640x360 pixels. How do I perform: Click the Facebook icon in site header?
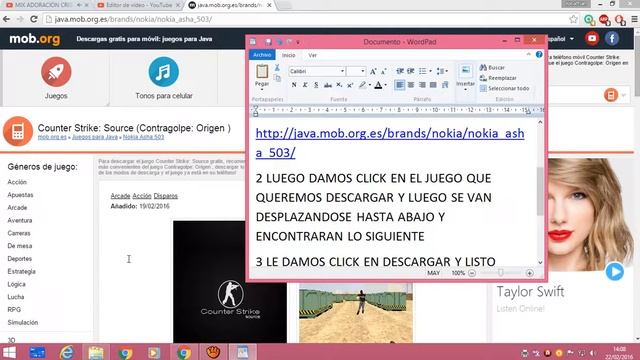coord(612,38)
